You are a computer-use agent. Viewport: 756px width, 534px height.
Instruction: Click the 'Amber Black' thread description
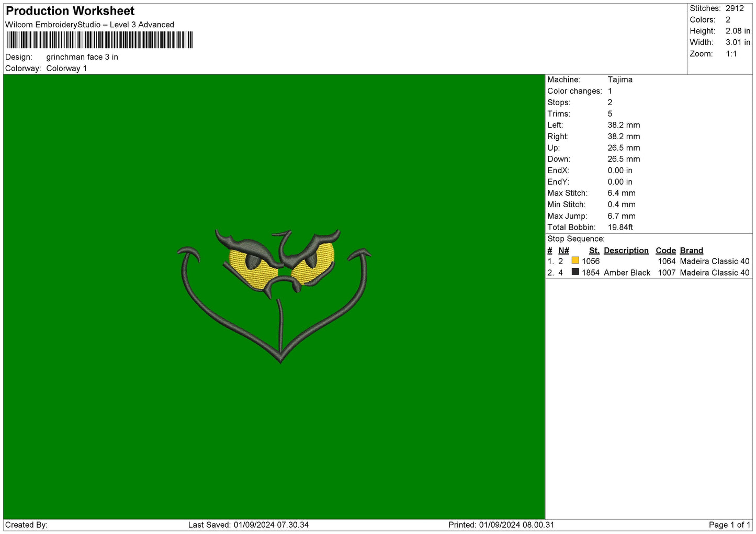(x=627, y=272)
